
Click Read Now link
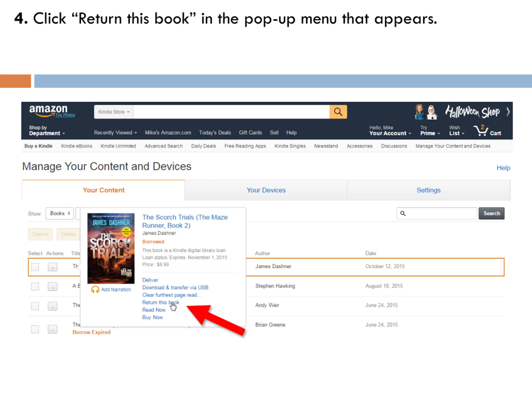[x=154, y=310]
